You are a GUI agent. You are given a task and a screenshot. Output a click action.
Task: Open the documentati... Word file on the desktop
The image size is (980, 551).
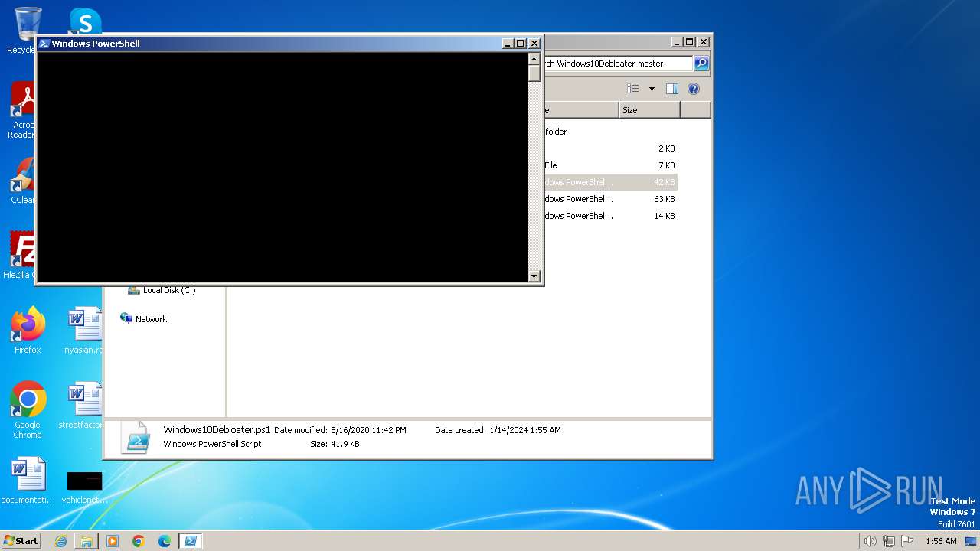[x=28, y=481]
